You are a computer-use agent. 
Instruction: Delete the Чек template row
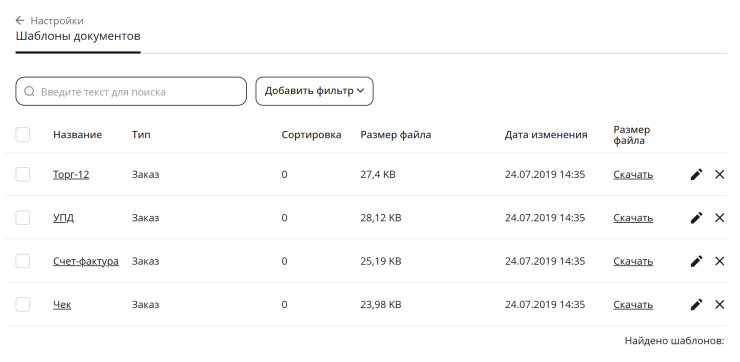coord(719,305)
